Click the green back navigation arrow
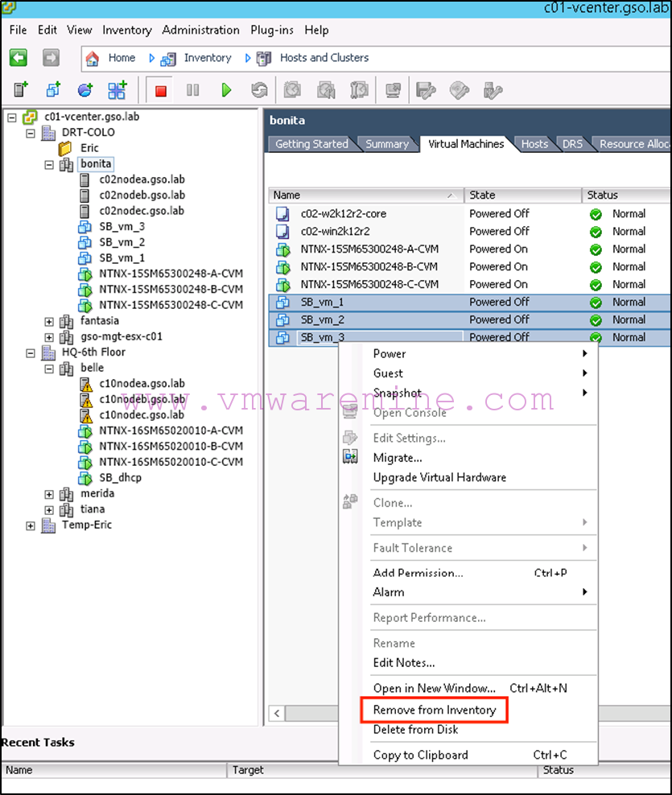The height and width of the screenshot is (795, 672). coord(19,57)
